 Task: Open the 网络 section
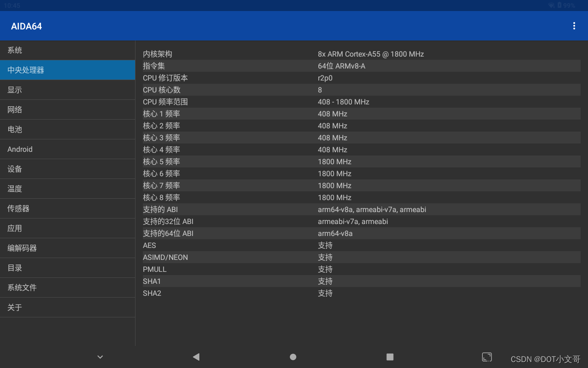68,109
